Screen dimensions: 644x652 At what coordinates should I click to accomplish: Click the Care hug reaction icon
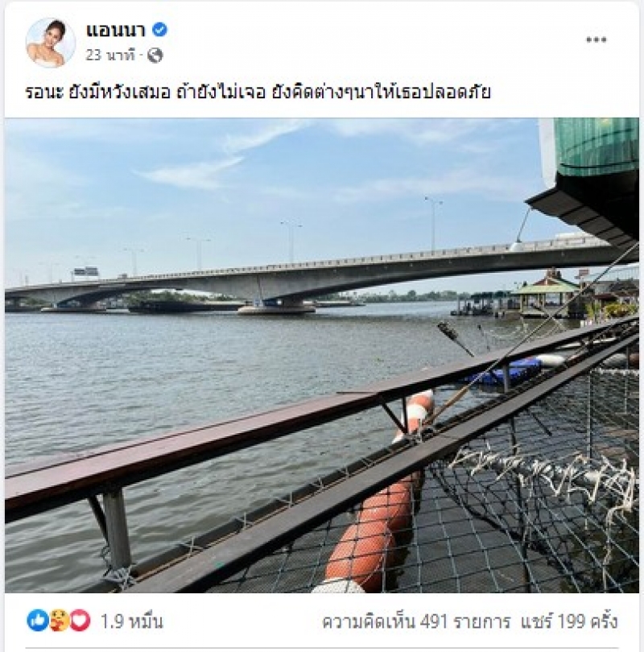point(59,621)
